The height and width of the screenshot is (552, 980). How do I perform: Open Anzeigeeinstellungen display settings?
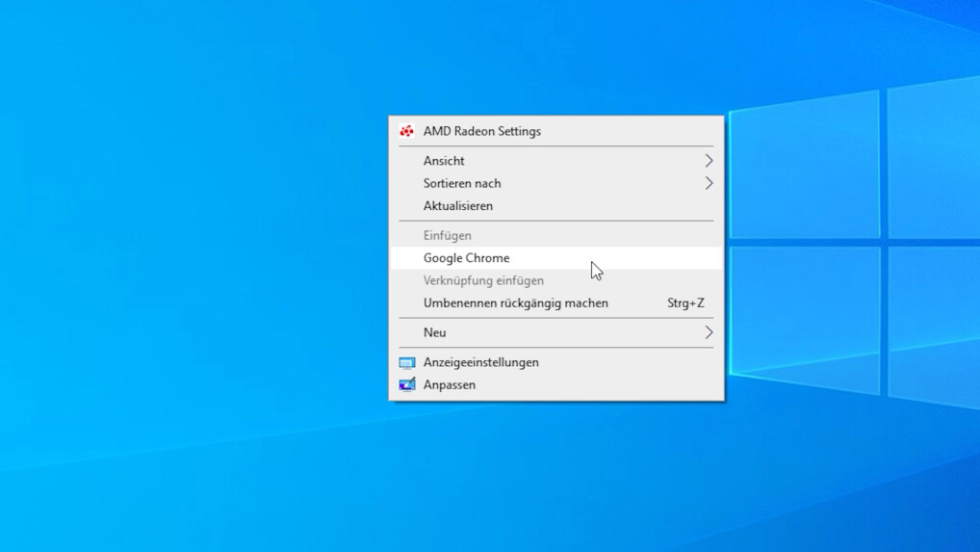[481, 362]
